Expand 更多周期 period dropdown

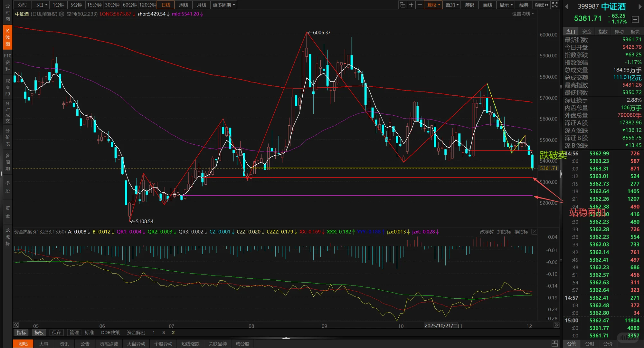tap(224, 5)
